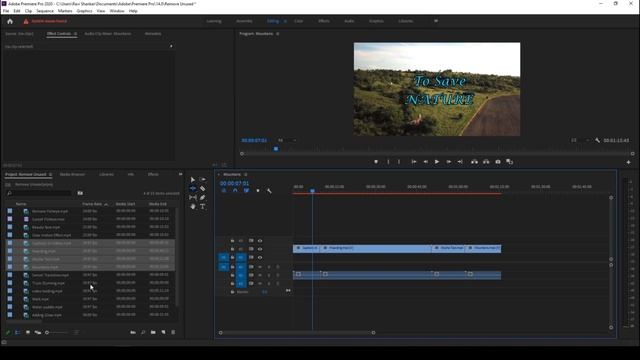
Task: Step back one frame in Program Monitor
Action: coord(425,162)
